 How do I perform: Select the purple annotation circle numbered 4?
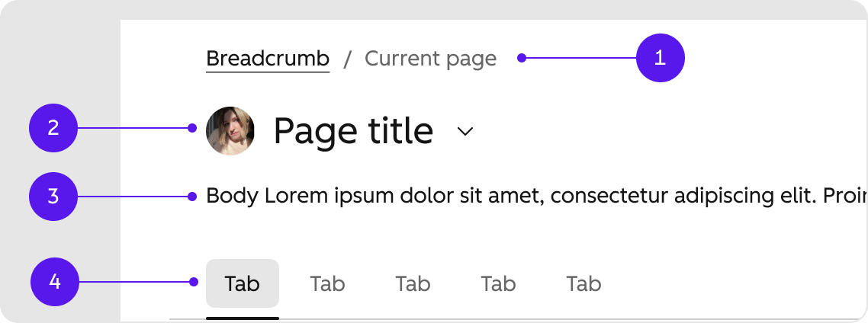pyautogui.click(x=55, y=282)
